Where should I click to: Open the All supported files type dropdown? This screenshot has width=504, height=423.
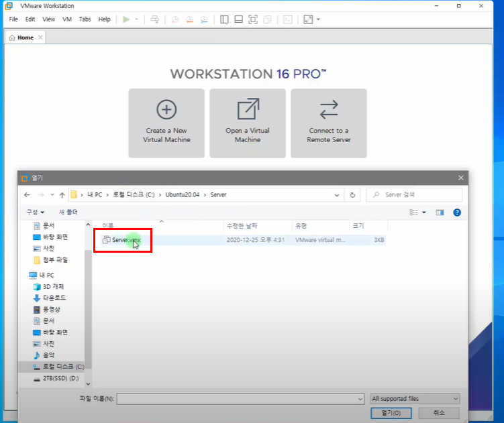[415, 399]
